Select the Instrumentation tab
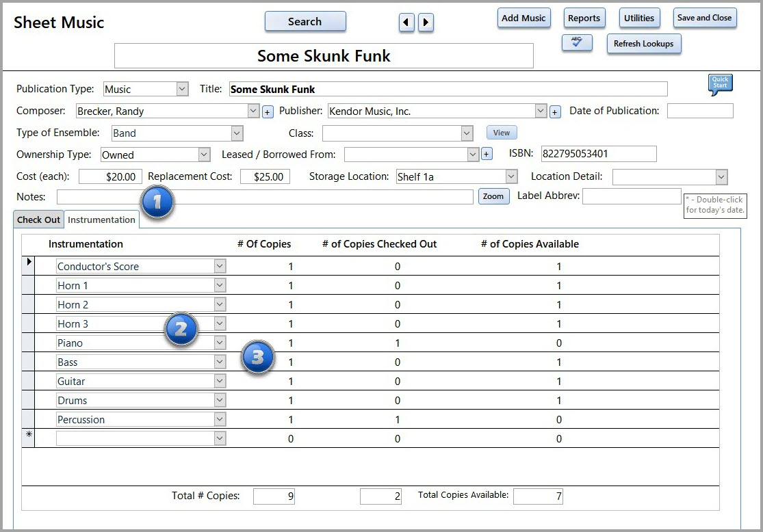 click(x=101, y=220)
